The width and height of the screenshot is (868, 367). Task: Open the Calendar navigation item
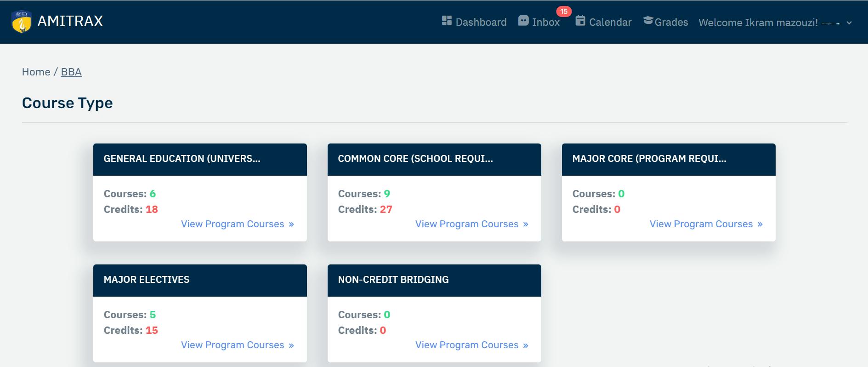[x=610, y=22]
